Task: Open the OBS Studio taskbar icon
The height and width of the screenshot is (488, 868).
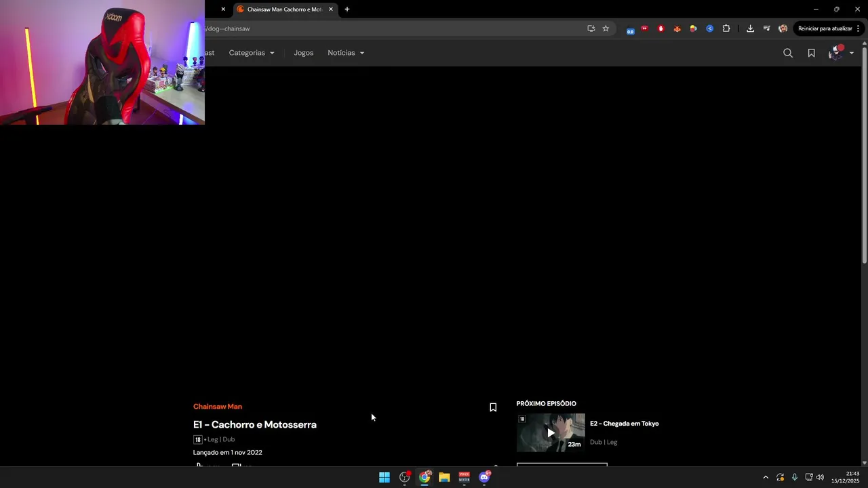Action: pos(405,477)
